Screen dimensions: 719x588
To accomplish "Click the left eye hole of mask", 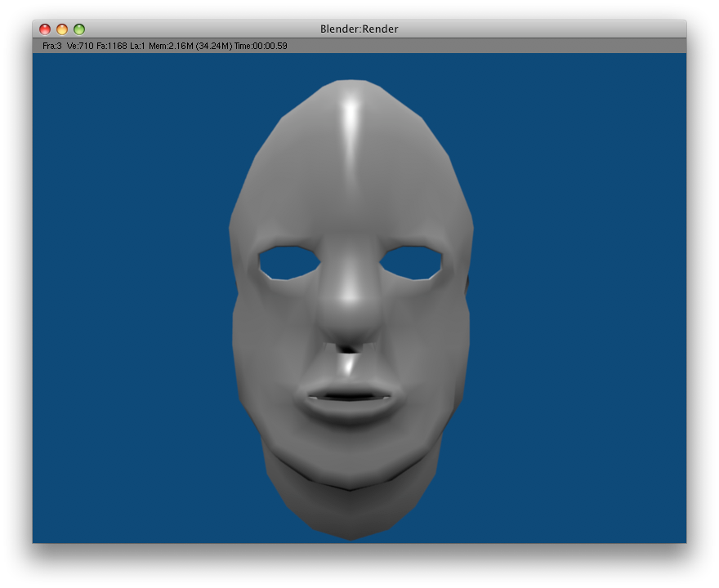I will coord(288,262).
